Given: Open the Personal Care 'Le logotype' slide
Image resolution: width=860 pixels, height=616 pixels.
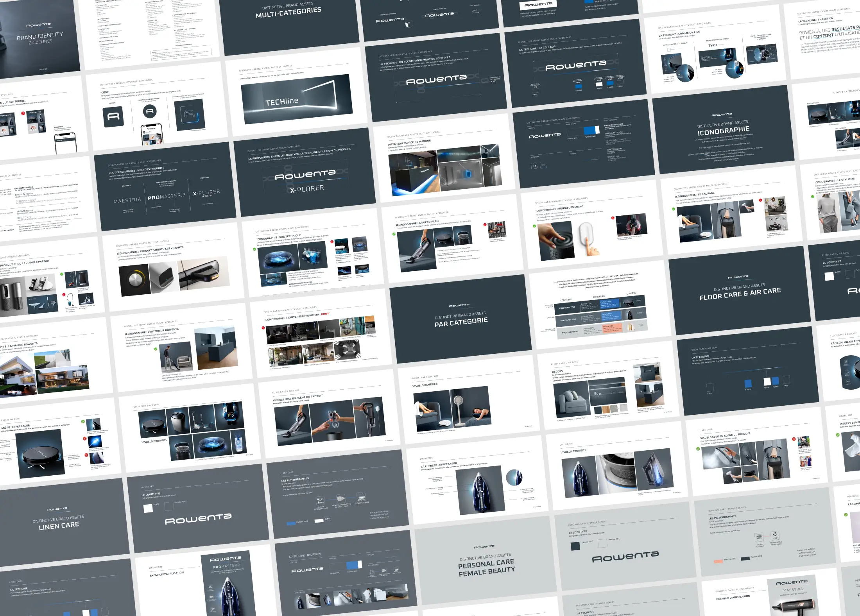Looking at the screenshot, I should (625, 546).
